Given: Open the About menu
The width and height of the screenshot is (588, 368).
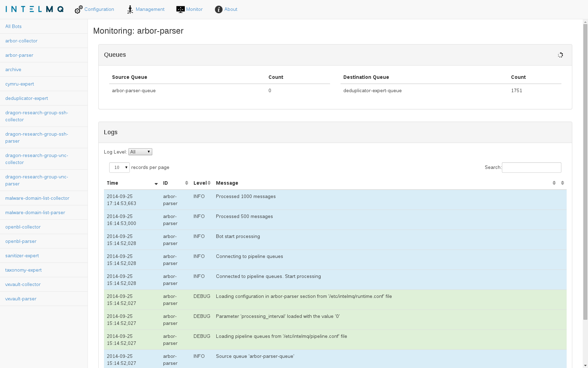Looking at the screenshot, I should [226, 9].
